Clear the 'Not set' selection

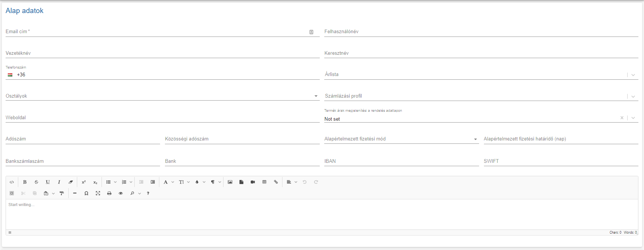pos(622,118)
